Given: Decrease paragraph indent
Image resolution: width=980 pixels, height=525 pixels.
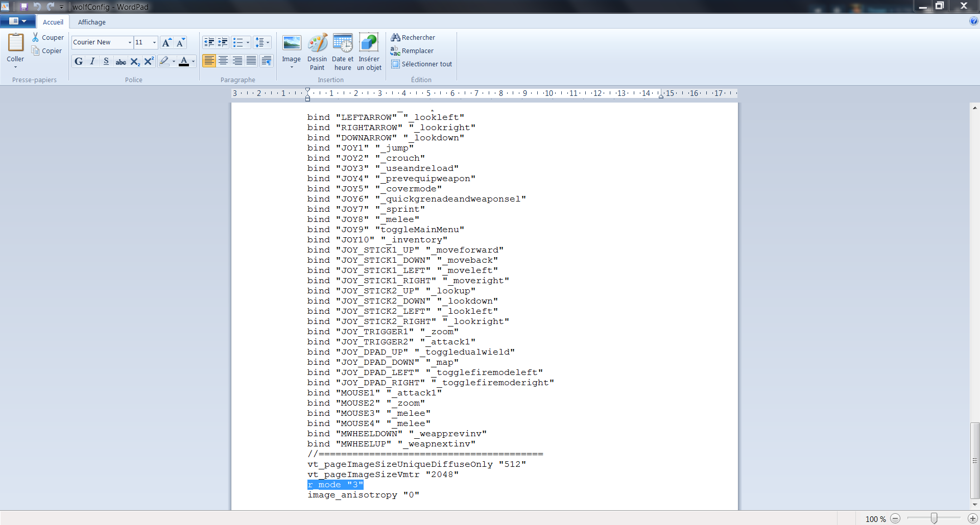Looking at the screenshot, I should tap(209, 42).
